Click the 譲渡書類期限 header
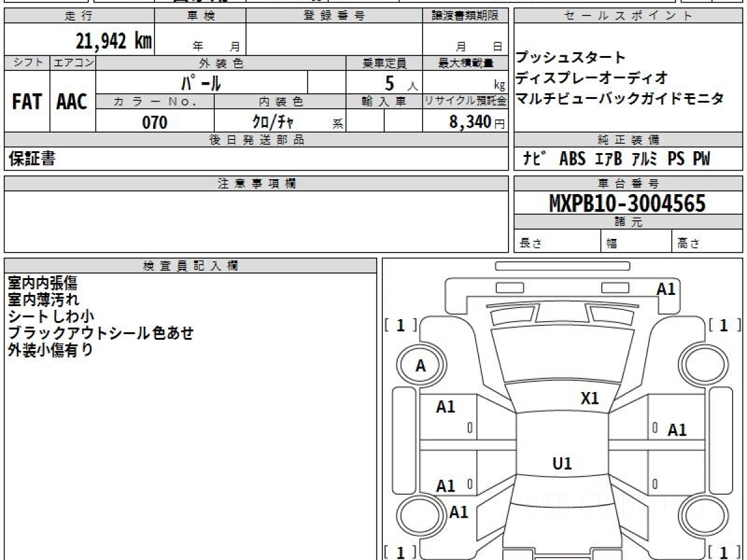The image size is (747, 560). [465, 16]
